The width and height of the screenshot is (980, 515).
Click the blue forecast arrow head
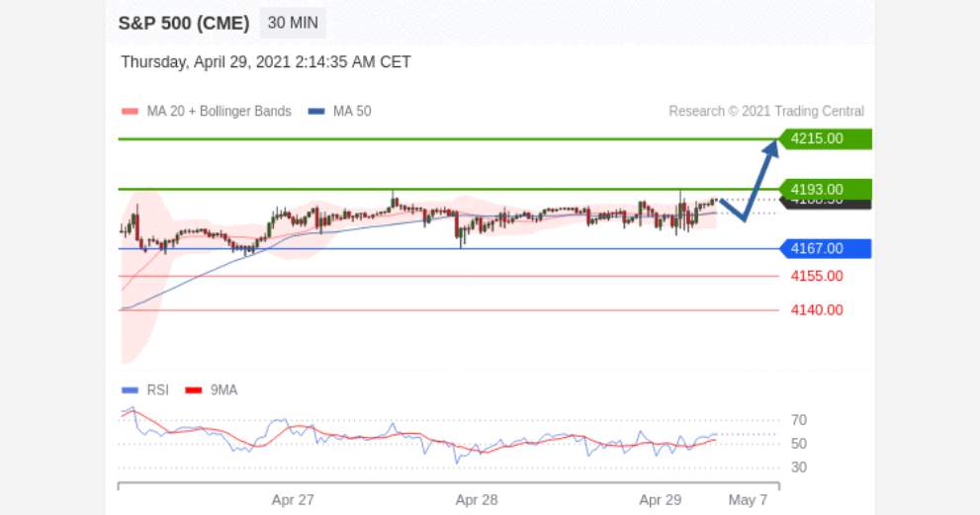pos(771,148)
